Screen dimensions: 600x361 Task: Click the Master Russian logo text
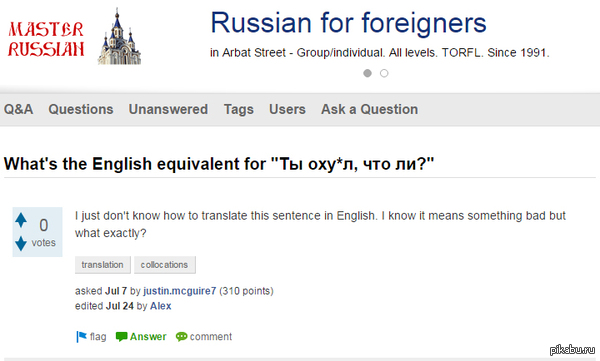46,39
